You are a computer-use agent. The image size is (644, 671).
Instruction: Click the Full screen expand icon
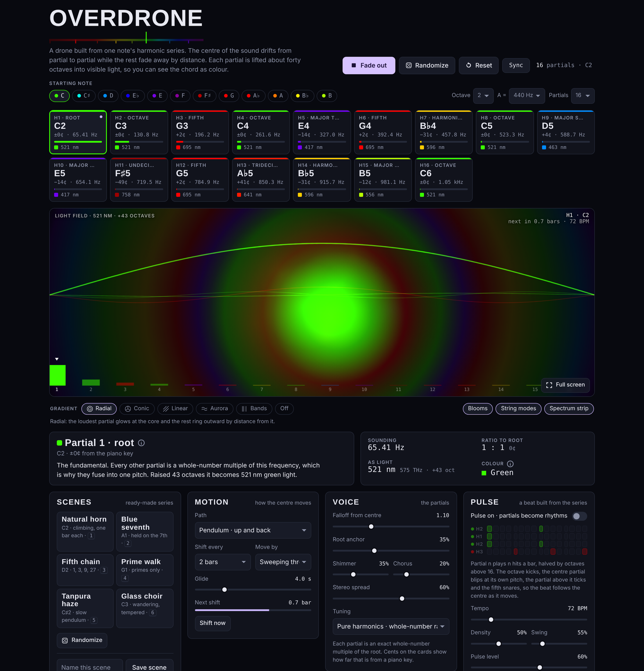pos(549,385)
